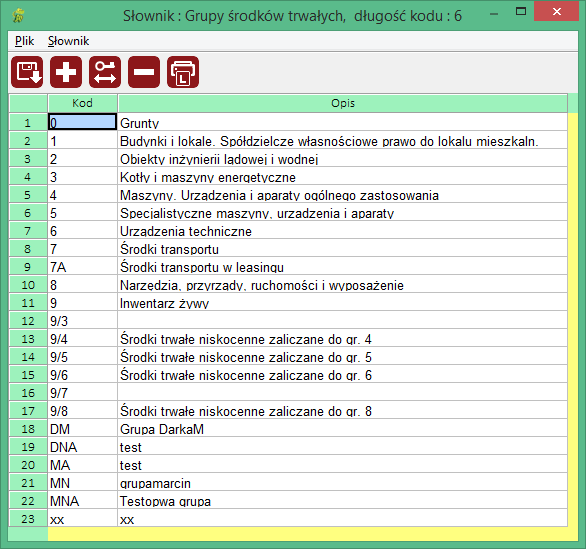Print the list with printer icon
The width and height of the screenshot is (586, 549).
pyautogui.click(x=183, y=72)
